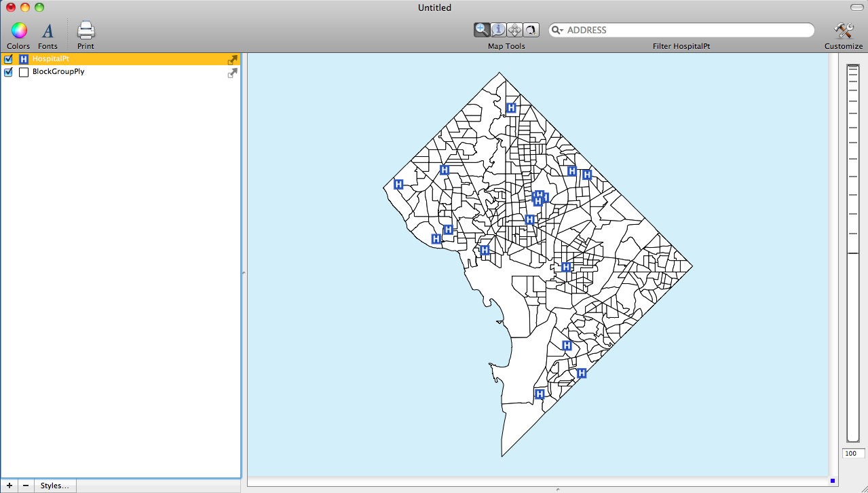The height and width of the screenshot is (493, 868).
Task: Toggle the BlockGroupPly layer visibility checkbox
Action: (x=9, y=72)
